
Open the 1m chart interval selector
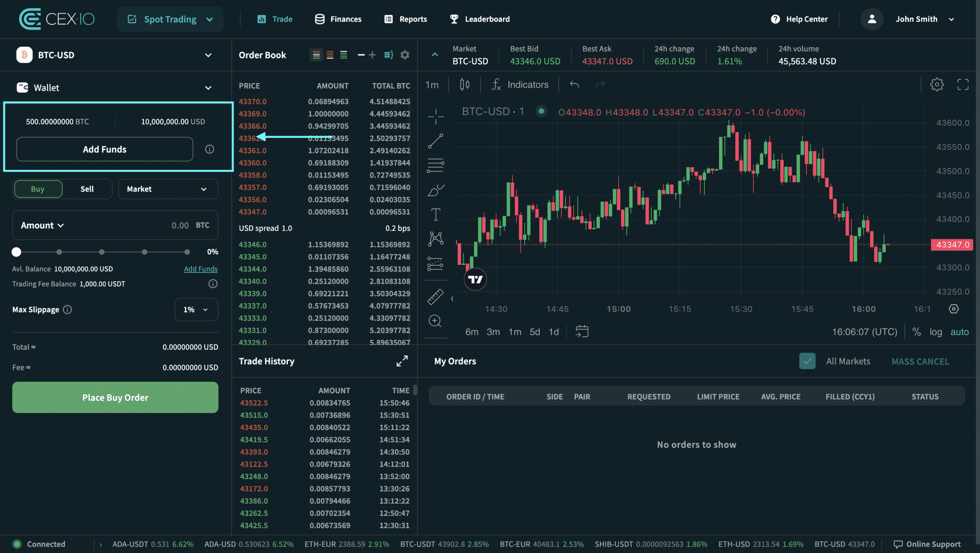tap(432, 85)
